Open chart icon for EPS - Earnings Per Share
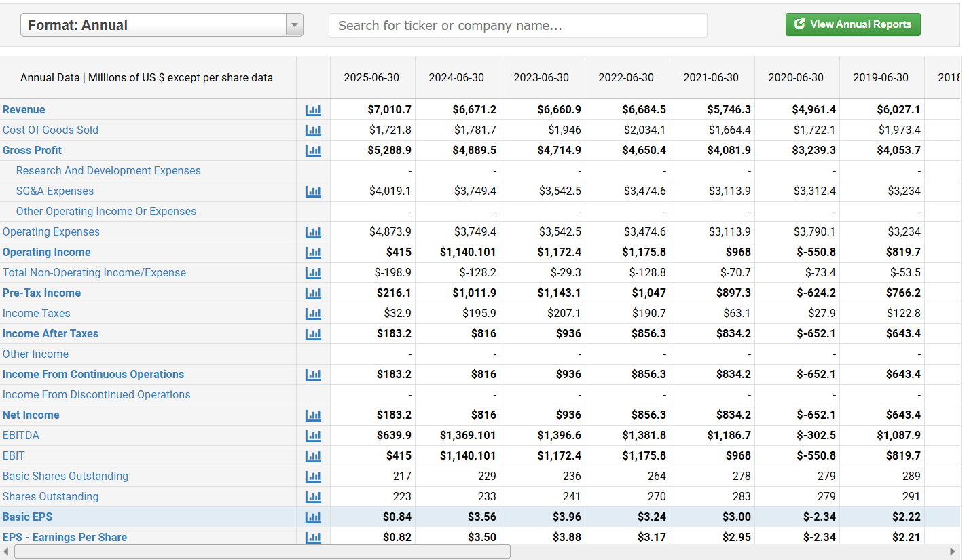969x560 pixels. tap(313, 537)
